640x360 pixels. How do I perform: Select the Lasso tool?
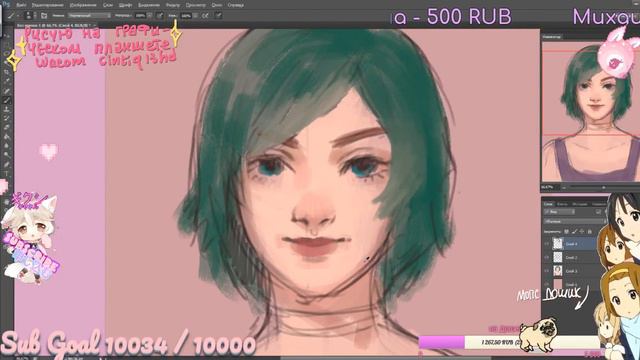(x=7, y=53)
